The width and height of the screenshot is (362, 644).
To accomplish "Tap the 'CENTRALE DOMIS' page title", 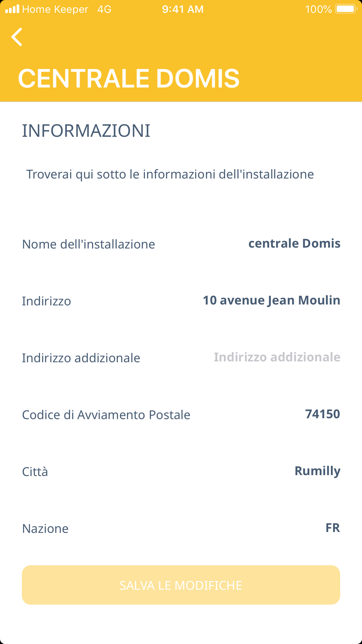I will tap(129, 78).
